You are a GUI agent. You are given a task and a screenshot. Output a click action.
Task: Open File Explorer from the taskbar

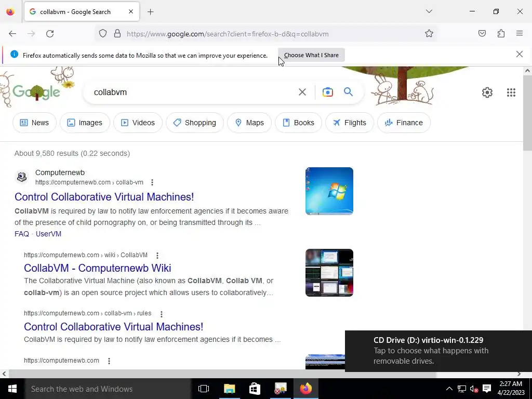click(229, 389)
